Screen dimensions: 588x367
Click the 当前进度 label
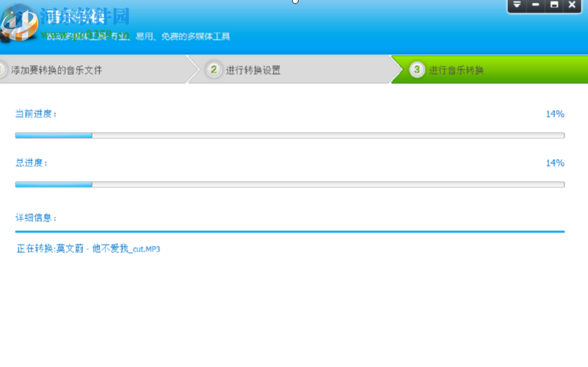(36, 114)
